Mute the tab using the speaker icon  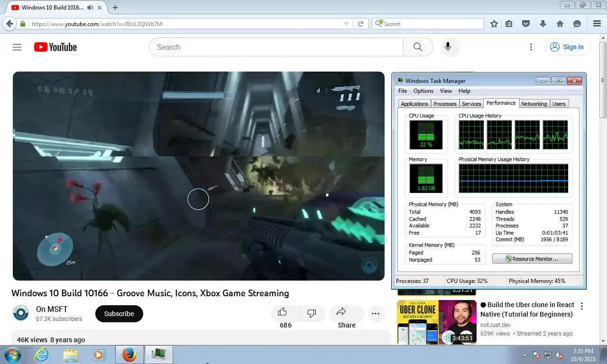tap(91, 8)
